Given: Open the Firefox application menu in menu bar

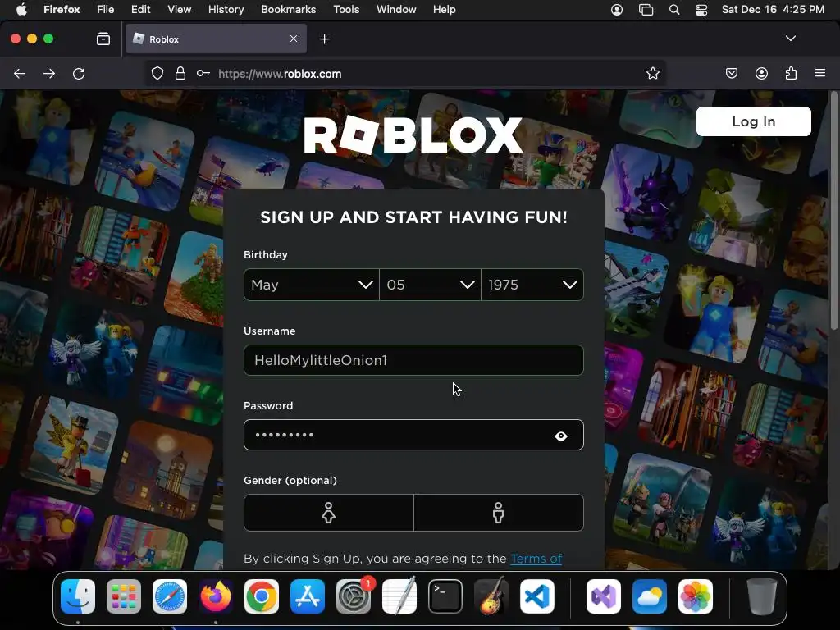Looking at the screenshot, I should point(62,10).
